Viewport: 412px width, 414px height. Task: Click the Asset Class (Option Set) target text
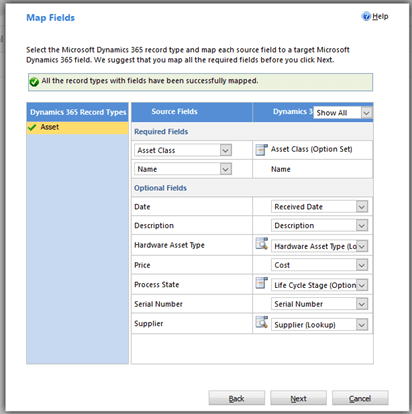click(311, 149)
